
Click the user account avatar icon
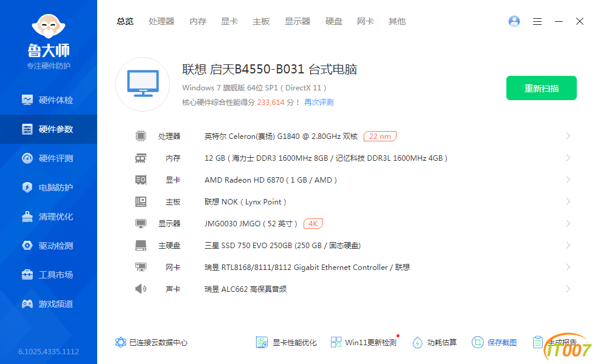514,21
